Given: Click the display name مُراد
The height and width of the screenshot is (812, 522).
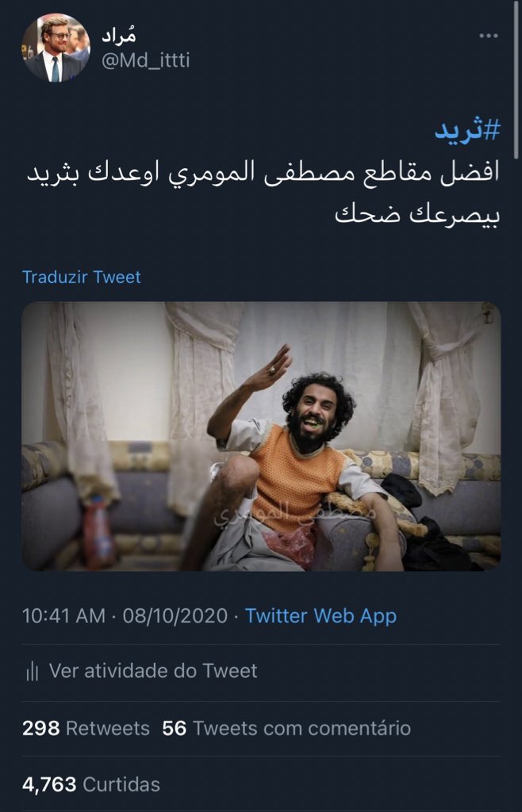Looking at the screenshot, I should click(x=118, y=36).
